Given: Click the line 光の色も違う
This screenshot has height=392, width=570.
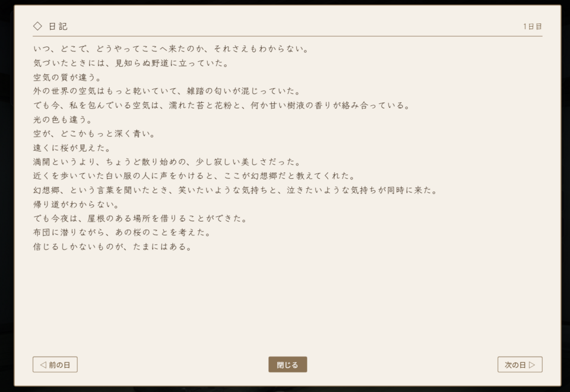Looking at the screenshot, I should [x=62, y=119].
